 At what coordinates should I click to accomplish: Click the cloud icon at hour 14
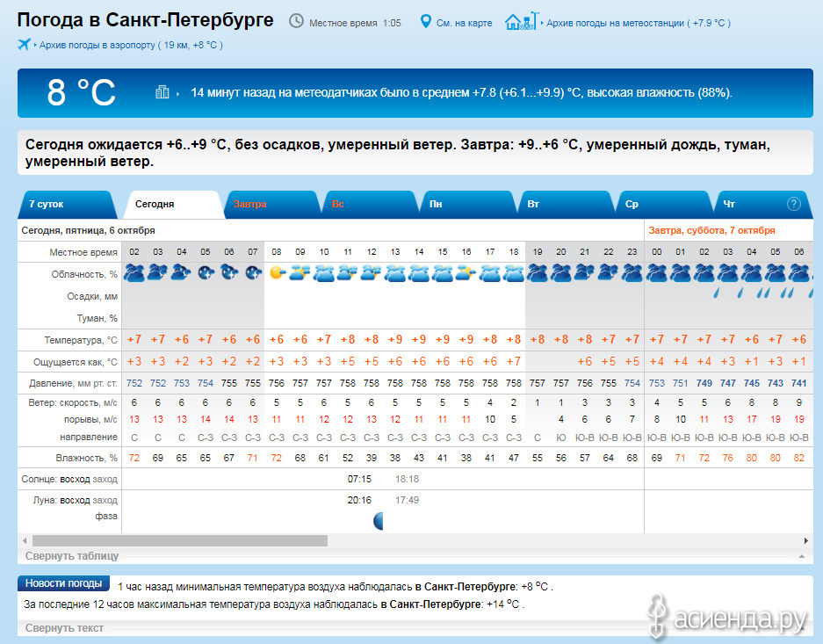click(419, 273)
